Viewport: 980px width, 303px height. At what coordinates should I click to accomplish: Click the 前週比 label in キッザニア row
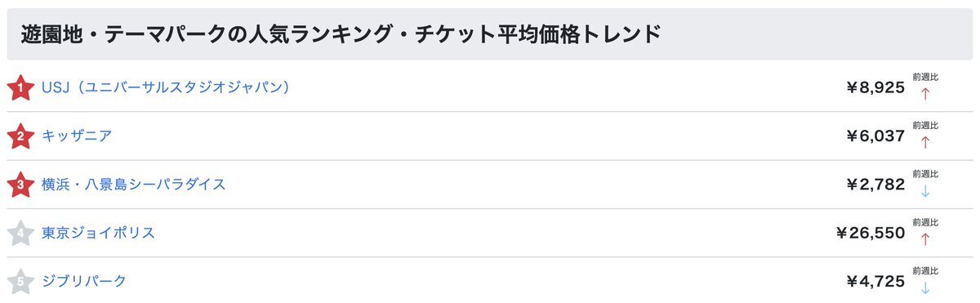pos(925,126)
